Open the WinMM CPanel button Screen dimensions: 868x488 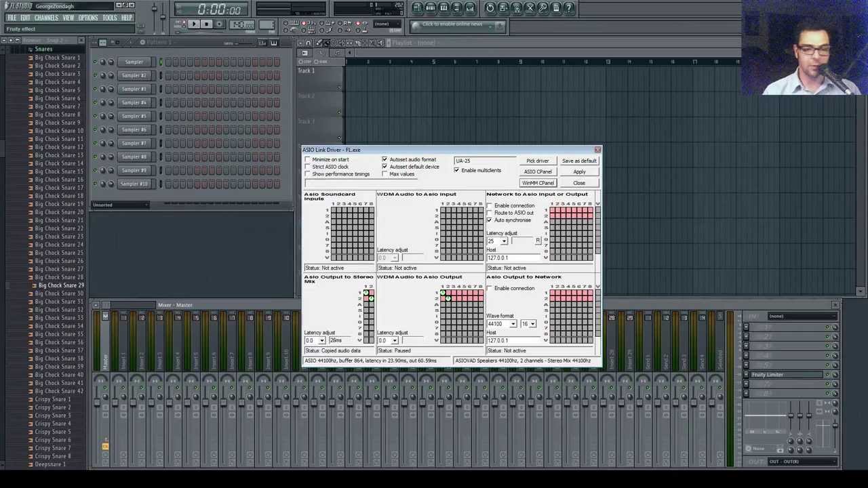538,183
